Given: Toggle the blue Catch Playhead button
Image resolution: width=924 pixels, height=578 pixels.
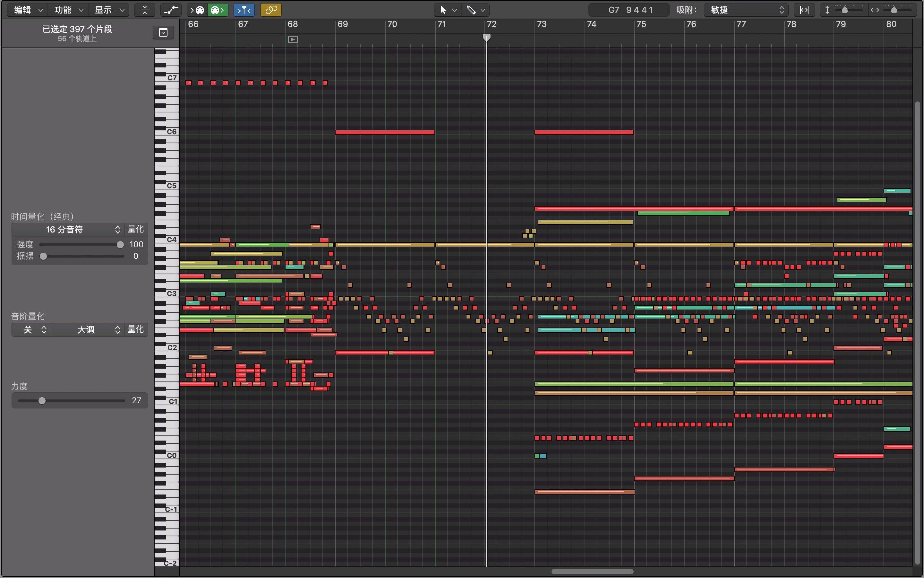Looking at the screenshot, I should tap(244, 10).
